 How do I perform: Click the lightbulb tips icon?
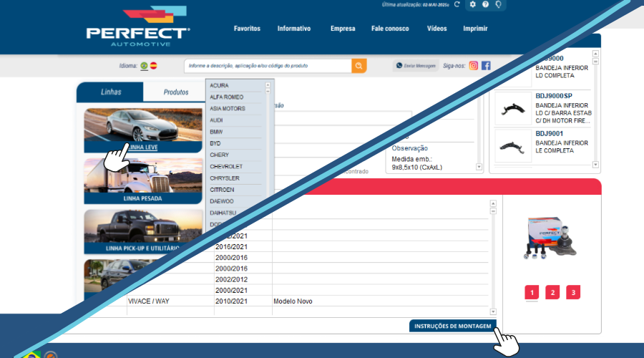pyautogui.click(x=498, y=4)
